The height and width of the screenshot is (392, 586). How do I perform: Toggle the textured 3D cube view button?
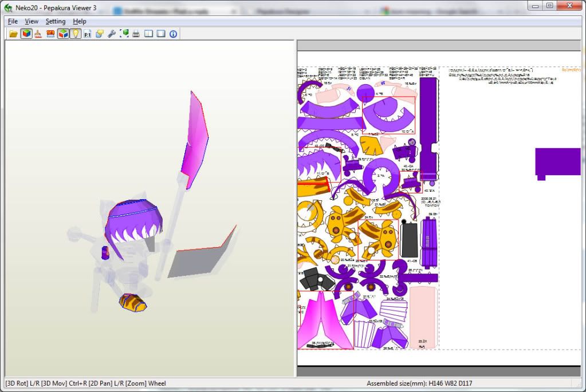tap(26, 34)
